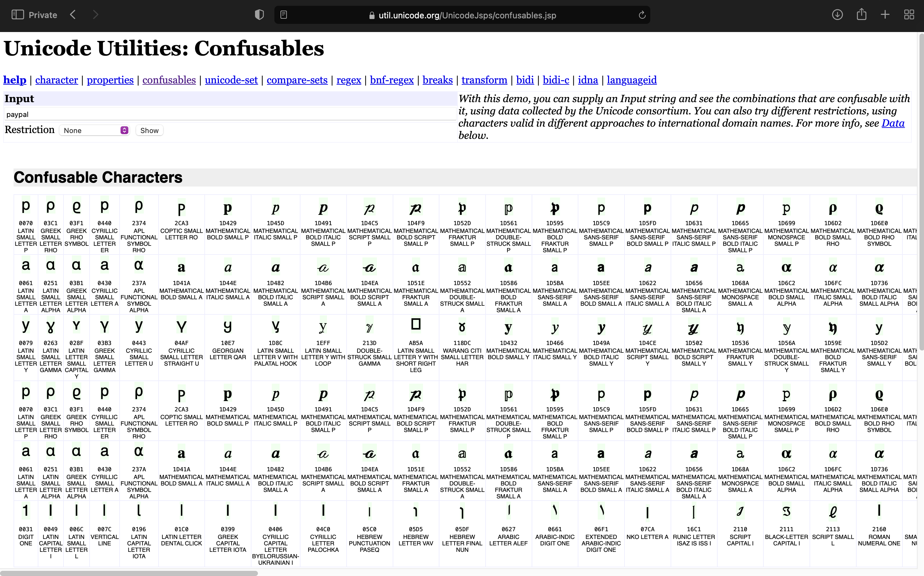
Task: Go to the compare-sets link
Action: point(297,80)
